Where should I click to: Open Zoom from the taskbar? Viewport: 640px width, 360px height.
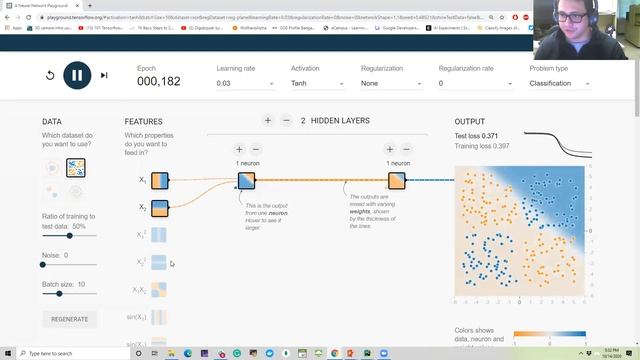pos(384,353)
